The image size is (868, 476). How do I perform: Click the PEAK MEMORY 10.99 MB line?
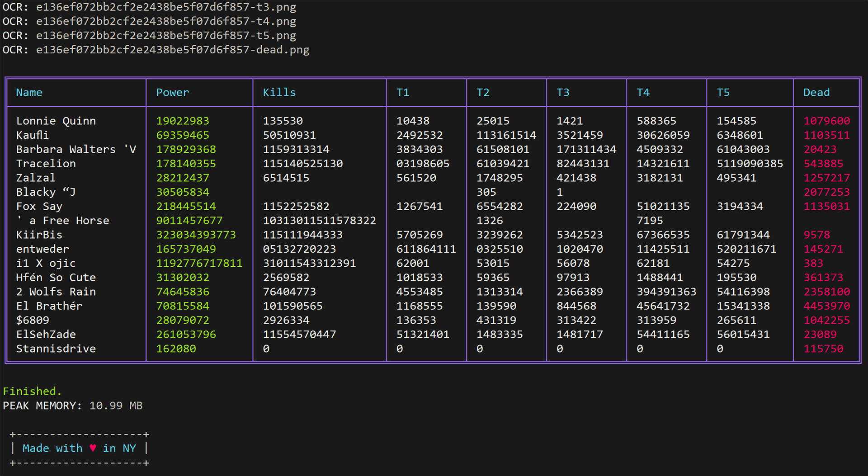(72, 405)
